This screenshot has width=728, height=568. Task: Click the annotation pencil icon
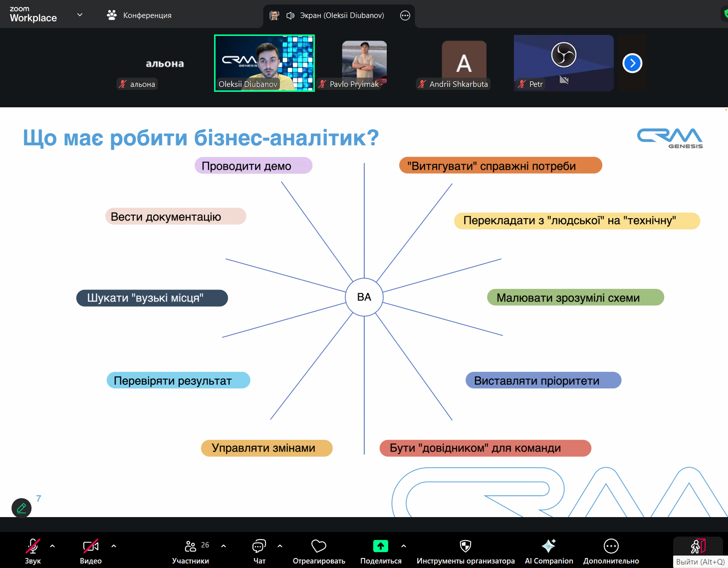(x=21, y=508)
